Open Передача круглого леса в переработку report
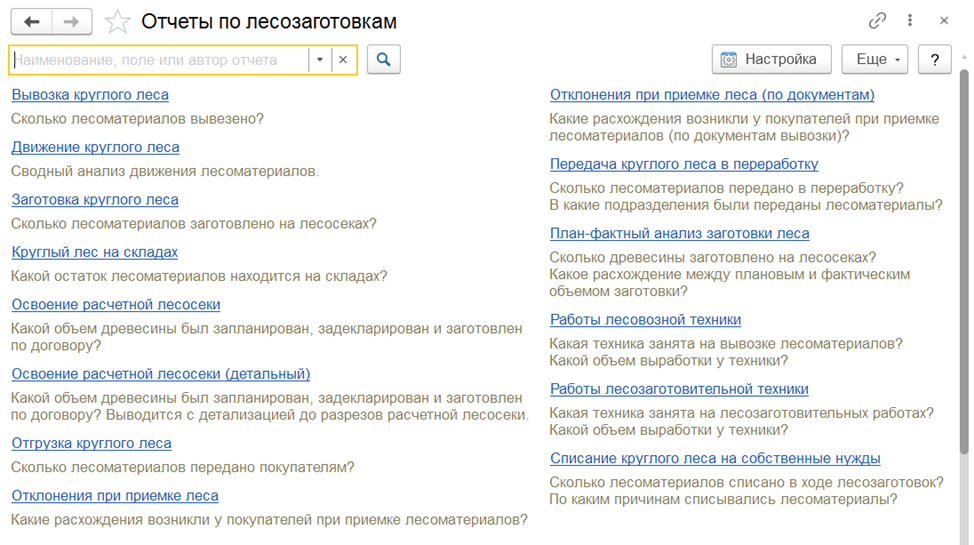The image size is (974, 545). (x=684, y=164)
